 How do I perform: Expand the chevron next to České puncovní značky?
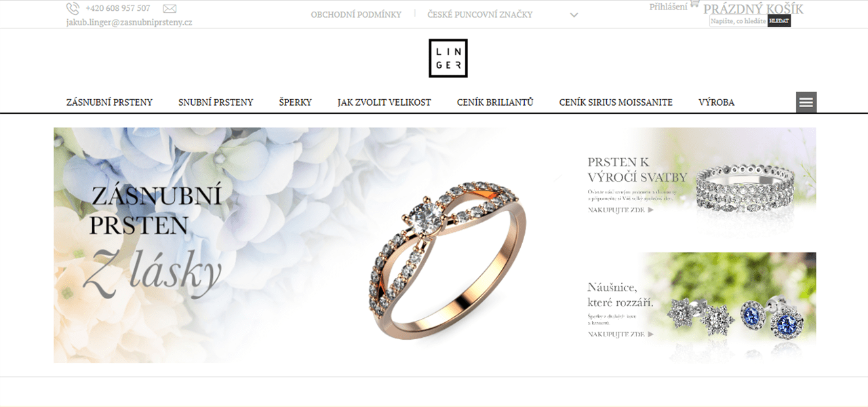coord(574,15)
